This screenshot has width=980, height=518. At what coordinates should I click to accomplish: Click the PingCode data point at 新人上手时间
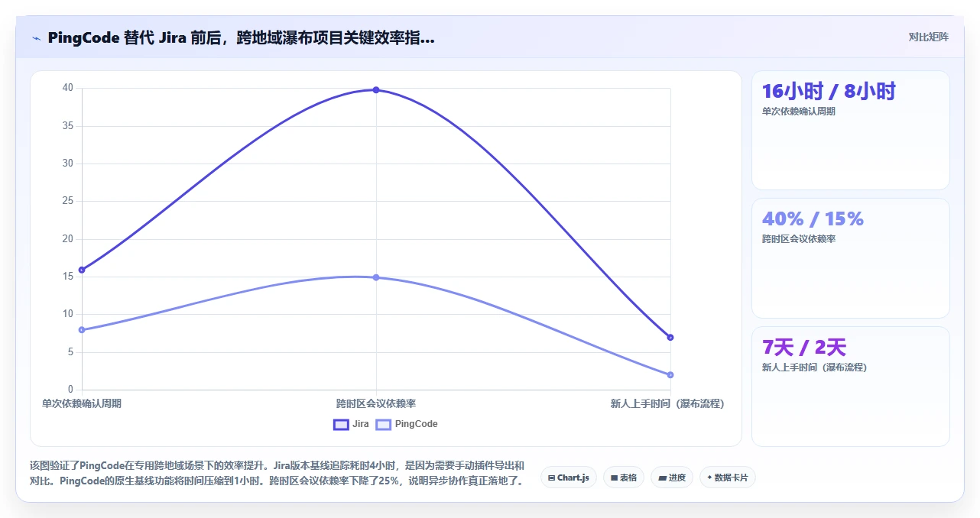(x=670, y=375)
